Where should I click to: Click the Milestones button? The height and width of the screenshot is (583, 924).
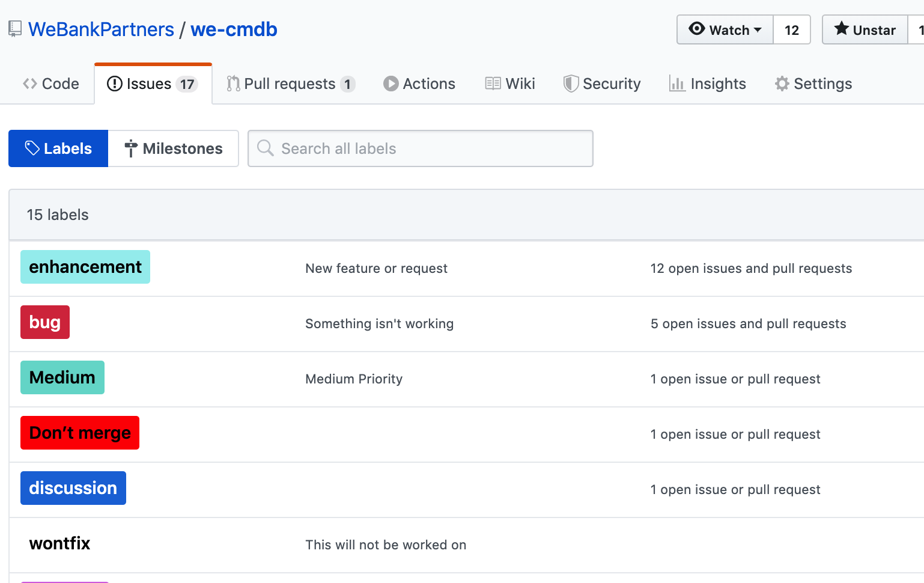pos(174,148)
